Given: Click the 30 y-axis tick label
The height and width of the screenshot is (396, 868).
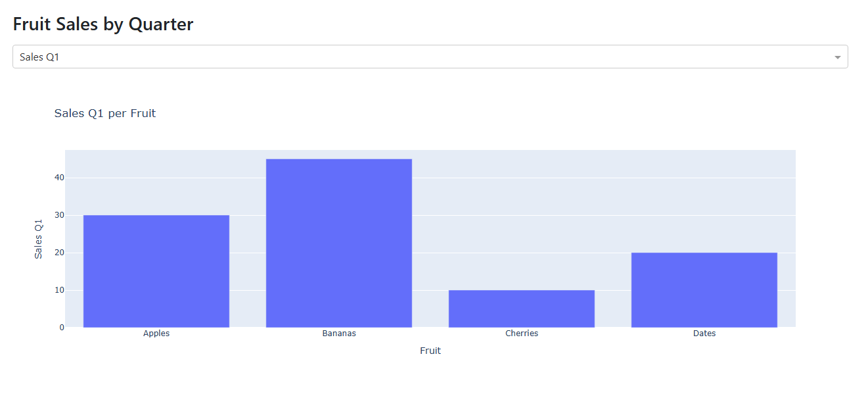Looking at the screenshot, I should 59,215.
